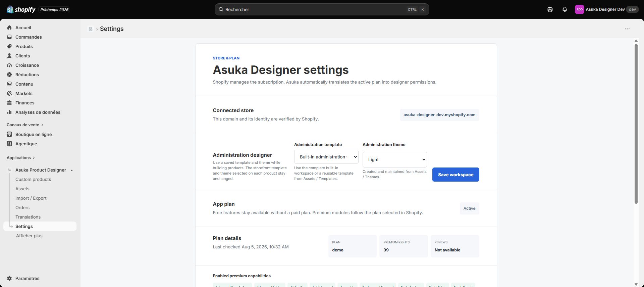Go to Custom products

click(33, 179)
